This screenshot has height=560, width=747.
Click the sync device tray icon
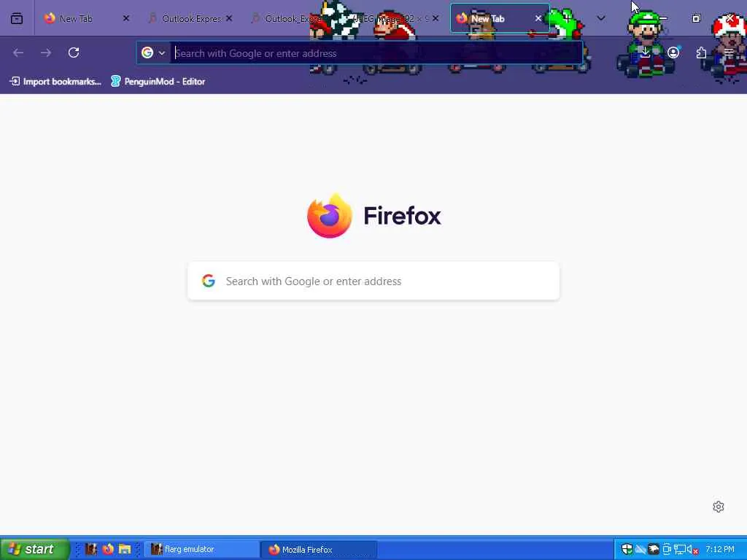coord(667,550)
